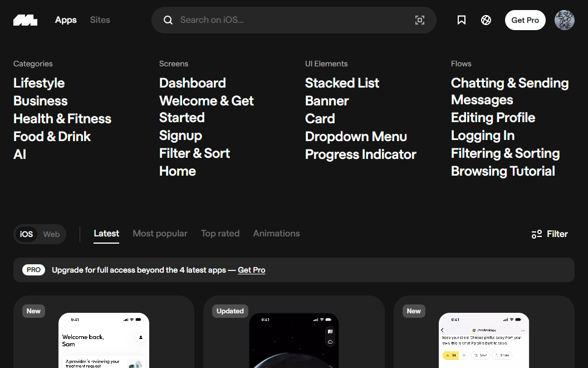Open the user profile avatar

point(564,20)
